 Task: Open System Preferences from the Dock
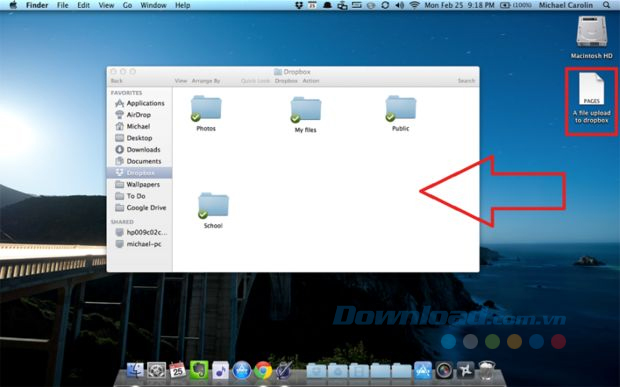click(x=157, y=370)
